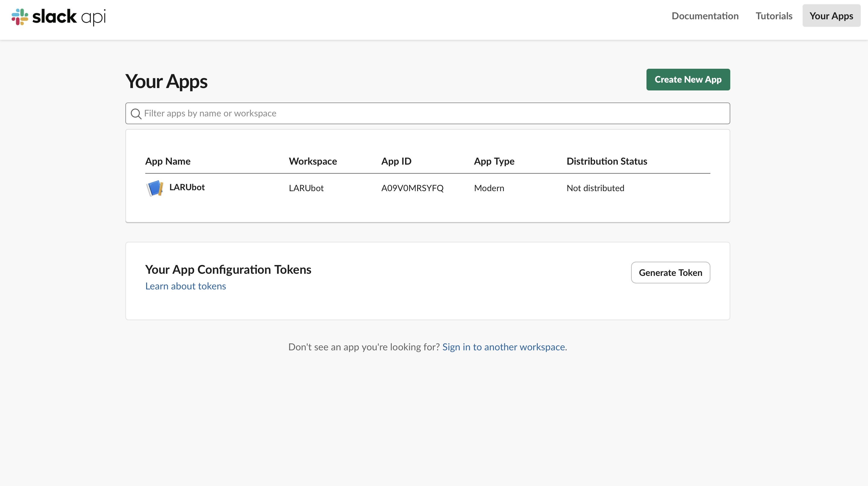Screen dimensions: 868x486
Task: Click the LARUbot workspace cell
Action: click(306, 188)
